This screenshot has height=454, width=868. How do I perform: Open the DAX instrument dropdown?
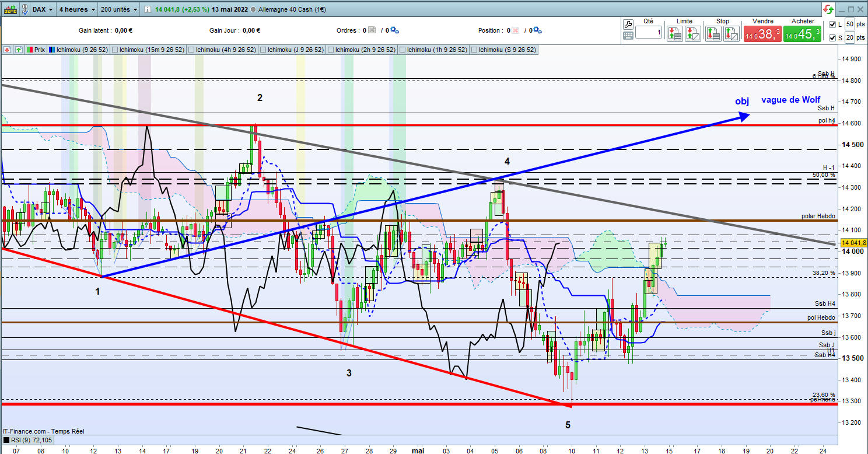43,9
